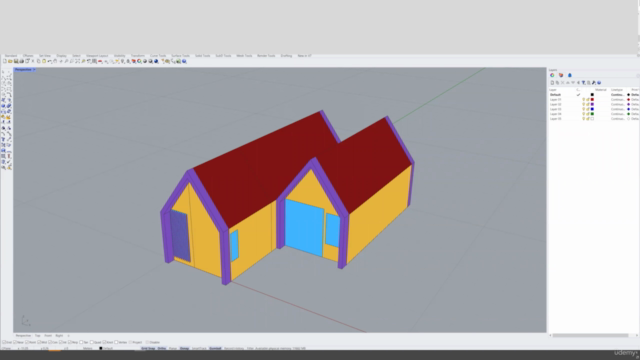Click the Open file folder icon
The image size is (640, 360).
coord(10,61)
